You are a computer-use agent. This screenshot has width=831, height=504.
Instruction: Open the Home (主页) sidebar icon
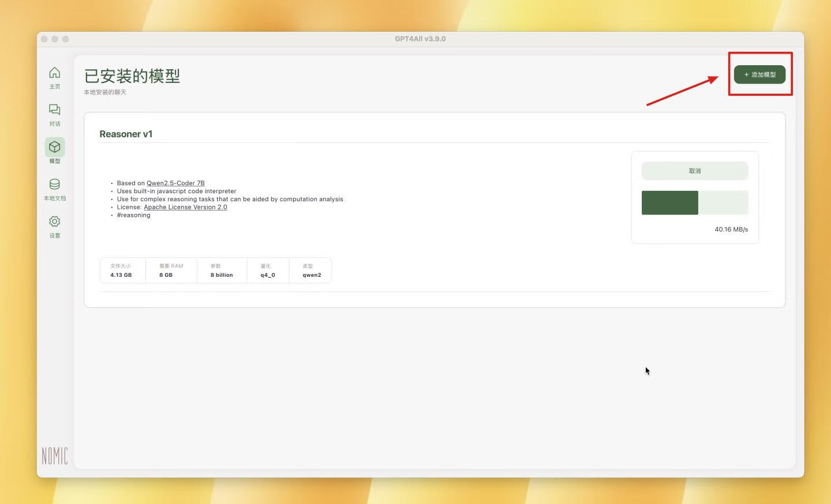[55, 73]
